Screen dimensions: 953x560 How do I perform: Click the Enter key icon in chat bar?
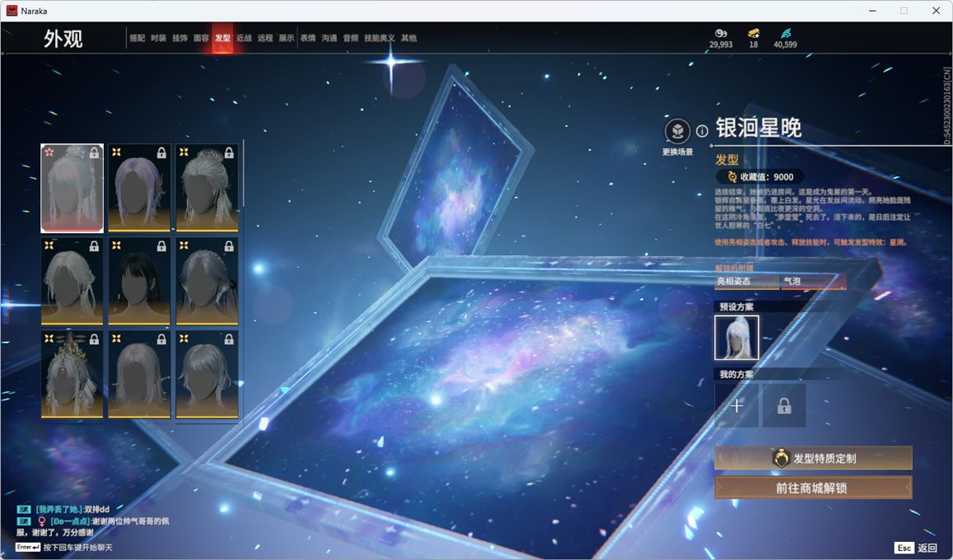[x=28, y=548]
